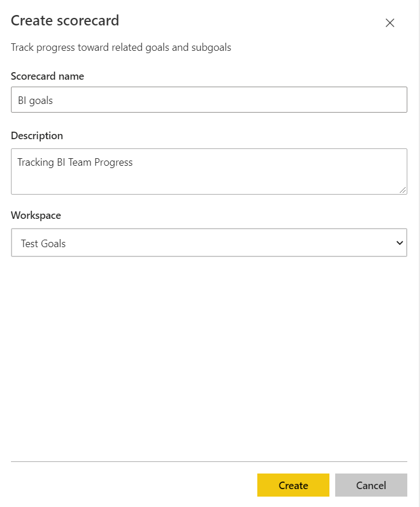Click inside the Scorecard name field
This screenshot has width=420, height=507.
coord(209,99)
